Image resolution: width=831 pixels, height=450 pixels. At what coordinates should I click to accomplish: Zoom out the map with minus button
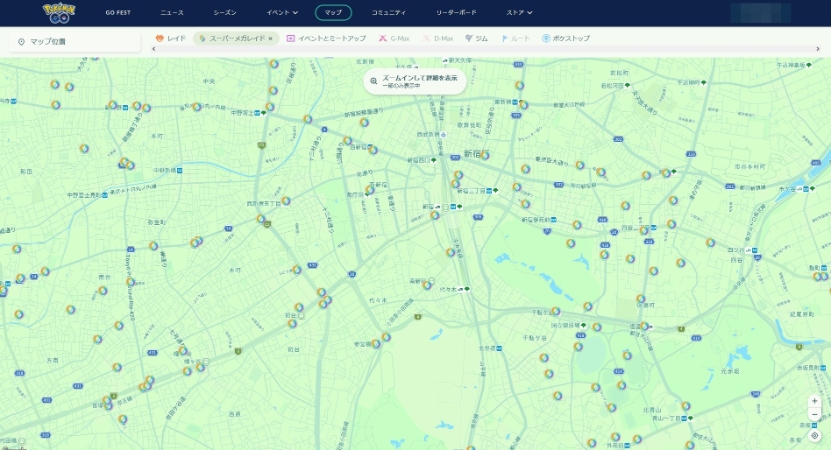click(815, 414)
